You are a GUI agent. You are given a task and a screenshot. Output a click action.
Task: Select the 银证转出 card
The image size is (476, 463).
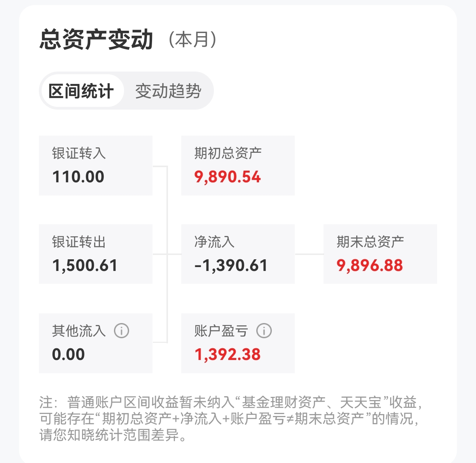coord(96,254)
